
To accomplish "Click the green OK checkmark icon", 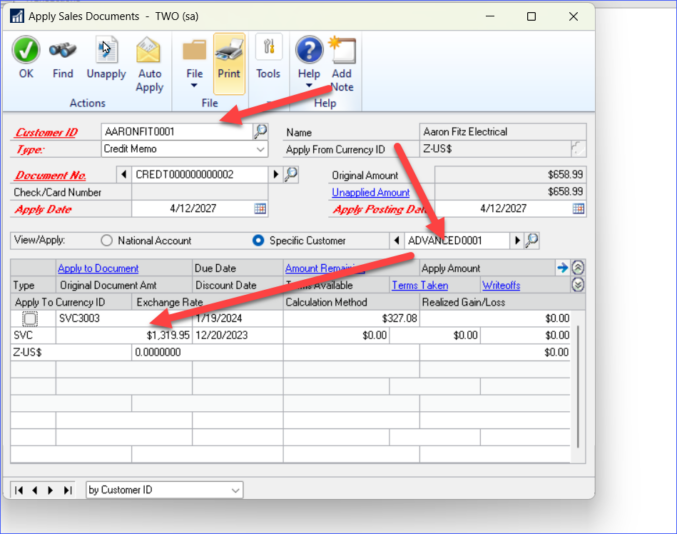I will 26,50.
